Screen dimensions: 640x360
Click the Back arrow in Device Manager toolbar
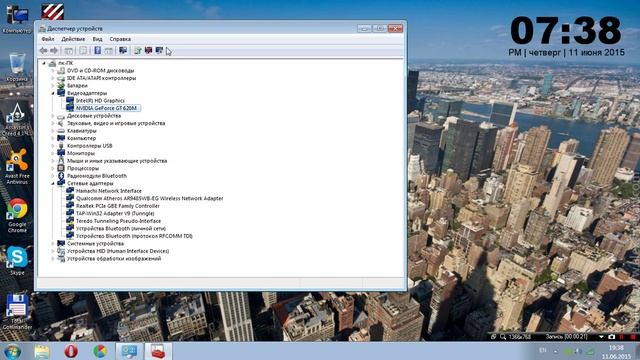[43, 51]
